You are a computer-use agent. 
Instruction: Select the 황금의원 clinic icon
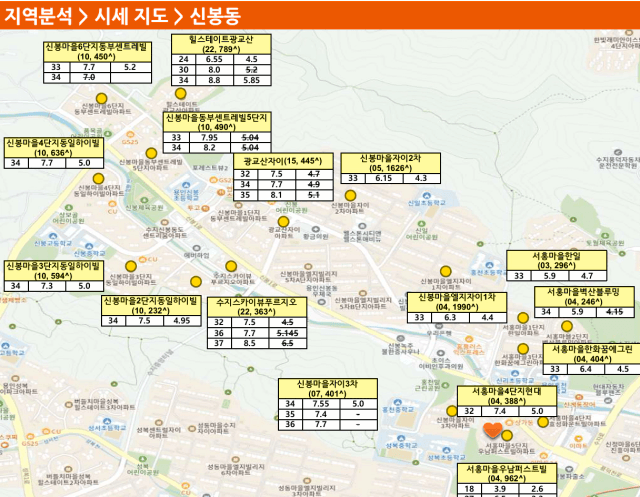tap(316, 229)
